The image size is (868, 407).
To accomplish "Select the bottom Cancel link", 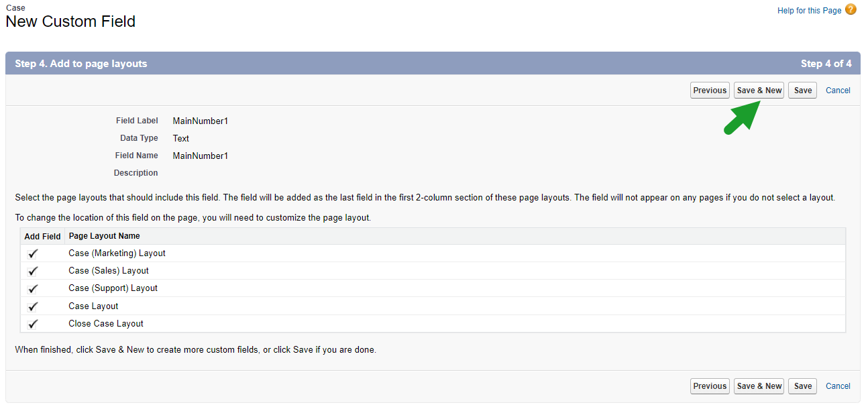I will [x=838, y=386].
